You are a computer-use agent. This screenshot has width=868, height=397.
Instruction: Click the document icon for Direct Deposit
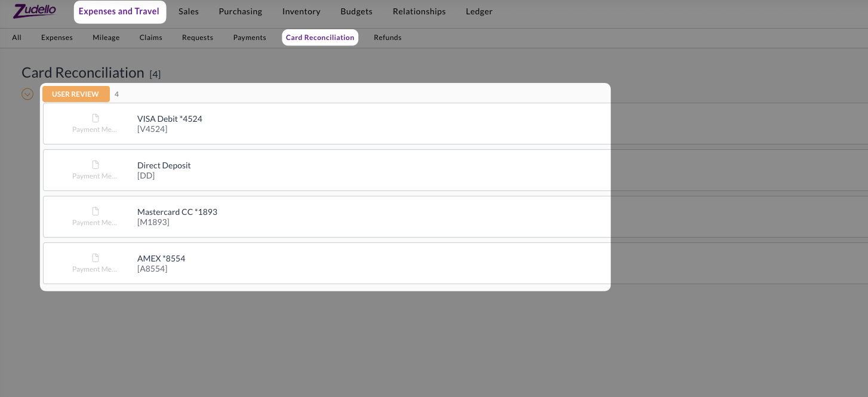click(96, 165)
